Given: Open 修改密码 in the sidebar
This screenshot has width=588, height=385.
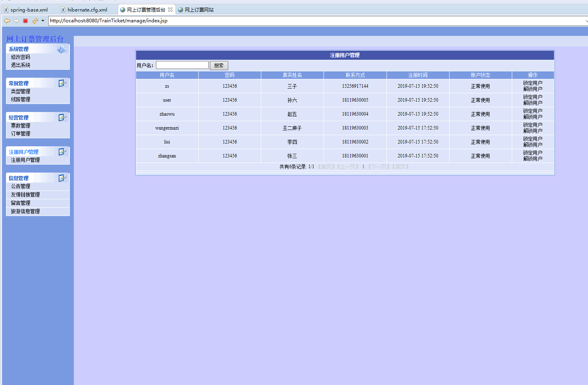Looking at the screenshot, I should coord(21,57).
